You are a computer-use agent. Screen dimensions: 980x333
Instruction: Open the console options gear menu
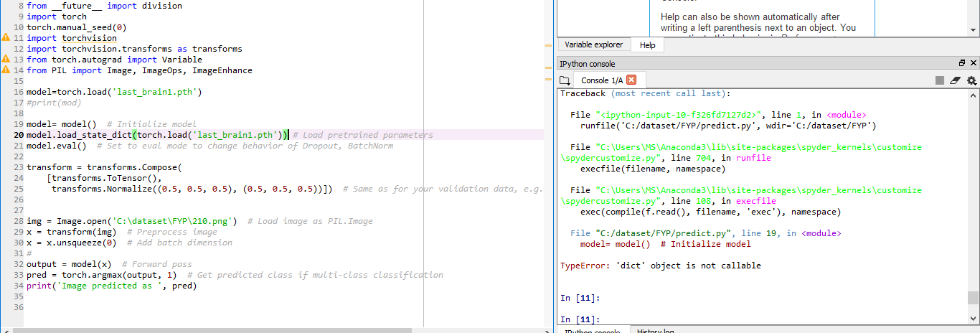[x=971, y=80]
